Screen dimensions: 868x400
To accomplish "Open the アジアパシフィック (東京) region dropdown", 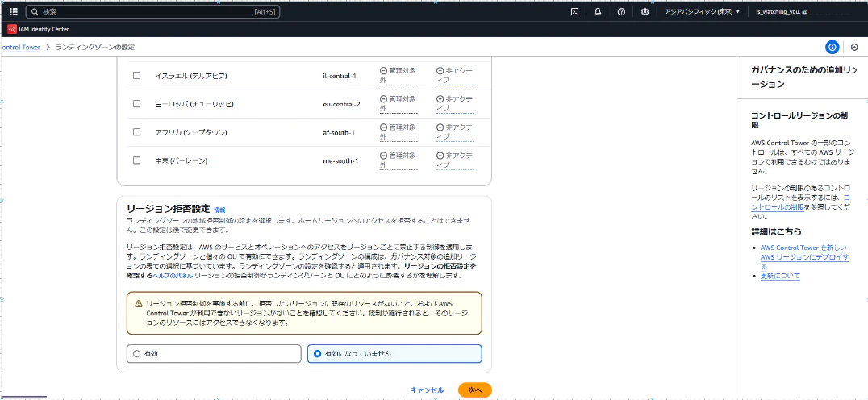I will (702, 11).
